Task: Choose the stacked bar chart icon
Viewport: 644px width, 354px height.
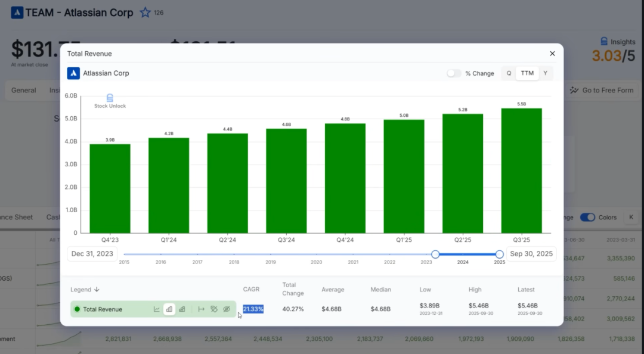Action: click(x=182, y=309)
